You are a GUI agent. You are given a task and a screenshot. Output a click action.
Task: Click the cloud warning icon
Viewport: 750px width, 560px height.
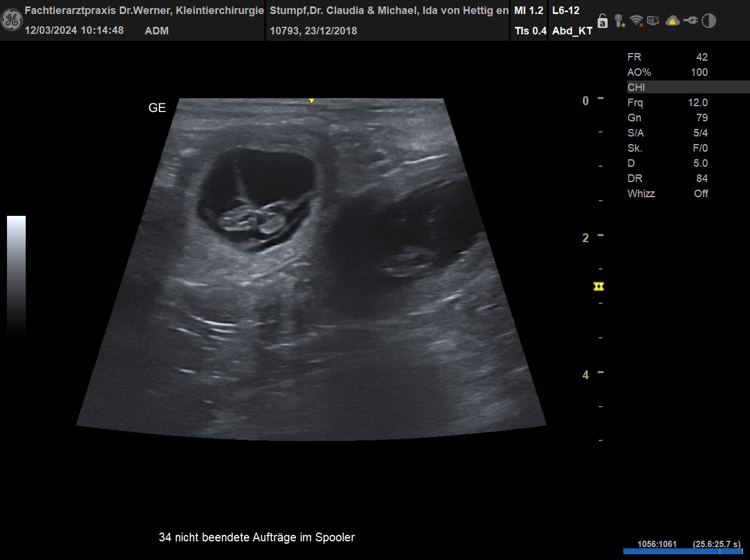(672, 21)
